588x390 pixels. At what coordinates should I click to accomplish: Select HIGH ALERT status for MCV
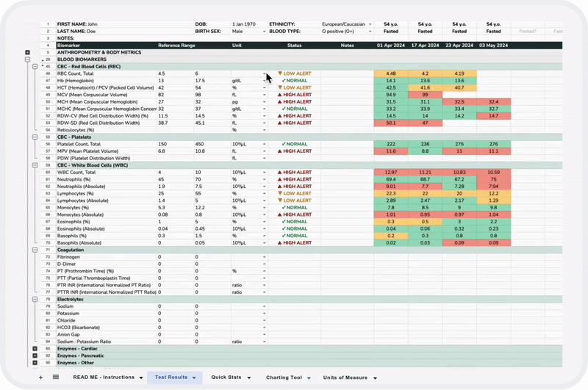tap(295, 95)
